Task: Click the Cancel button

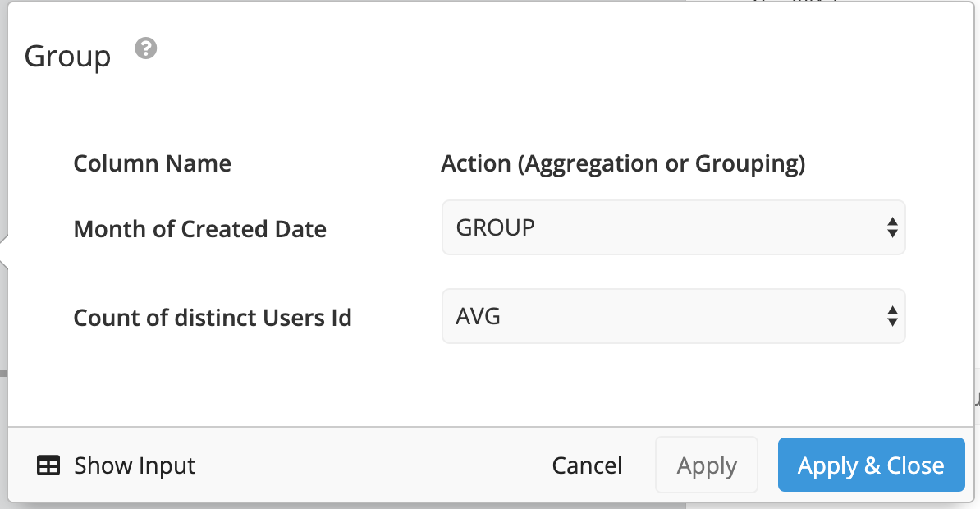Action: click(x=587, y=465)
